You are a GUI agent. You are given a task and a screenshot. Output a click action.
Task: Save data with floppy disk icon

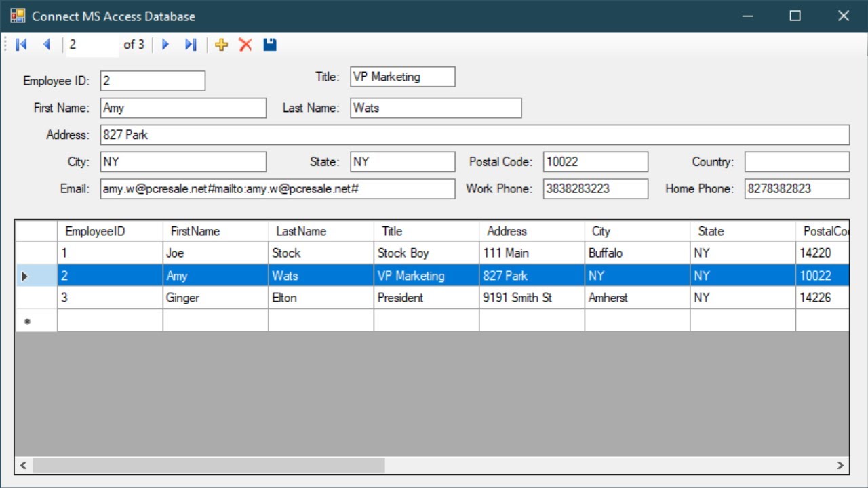click(270, 45)
